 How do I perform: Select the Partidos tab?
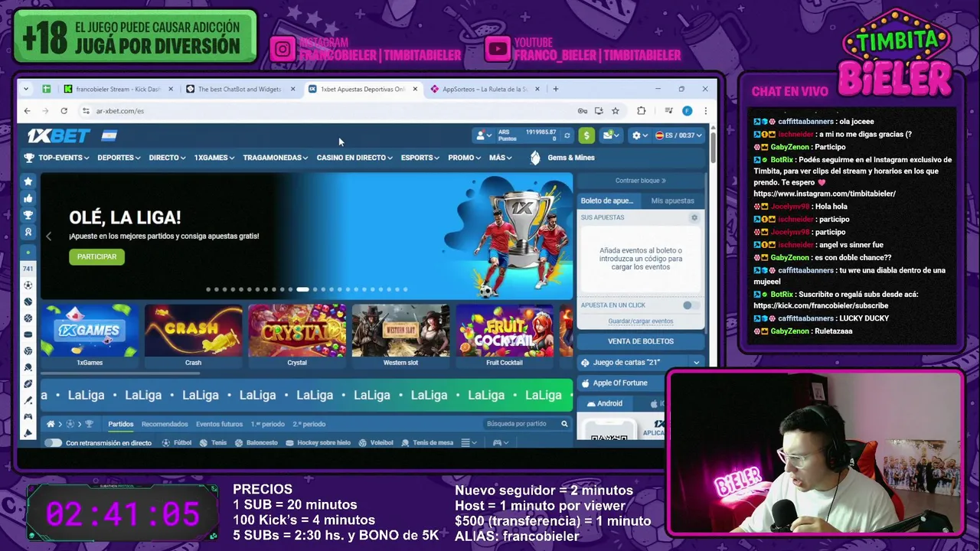(121, 424)
